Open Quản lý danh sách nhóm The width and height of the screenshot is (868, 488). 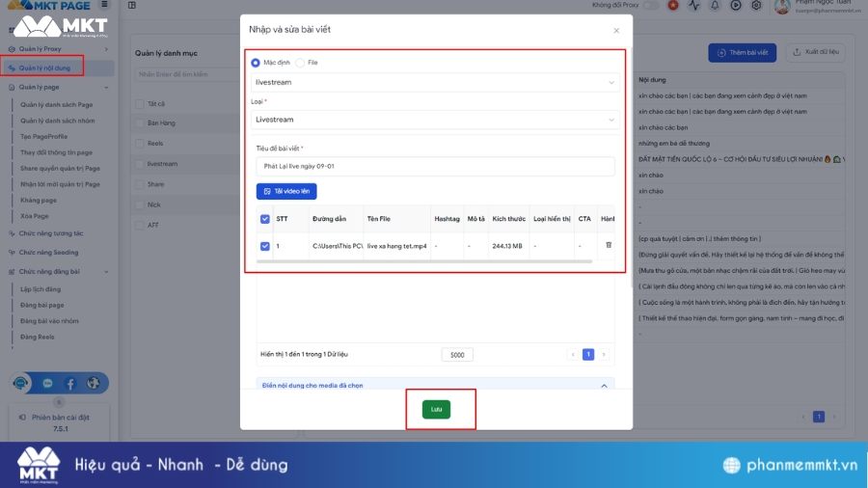pyautogui.click(x=58, y=121)
